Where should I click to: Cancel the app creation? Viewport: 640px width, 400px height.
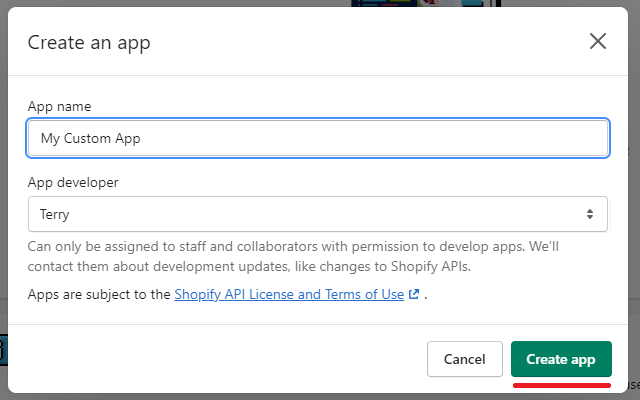point(464,359)
